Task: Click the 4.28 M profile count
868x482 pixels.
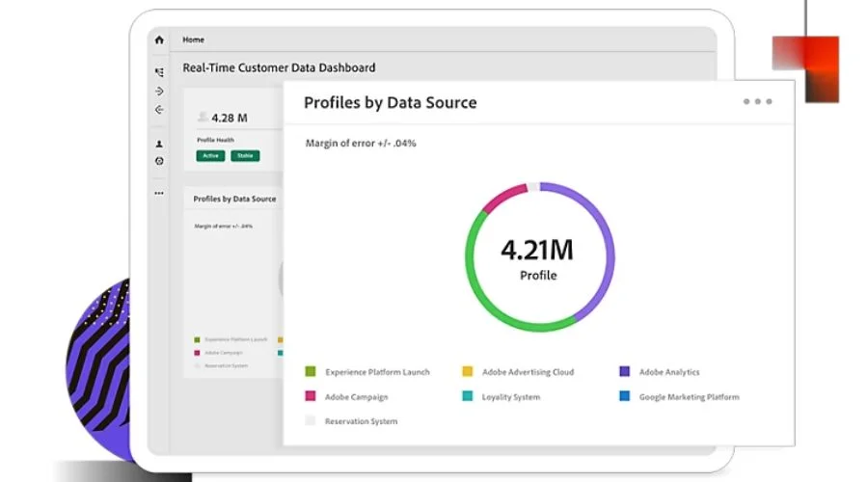Action: (230, 118)
